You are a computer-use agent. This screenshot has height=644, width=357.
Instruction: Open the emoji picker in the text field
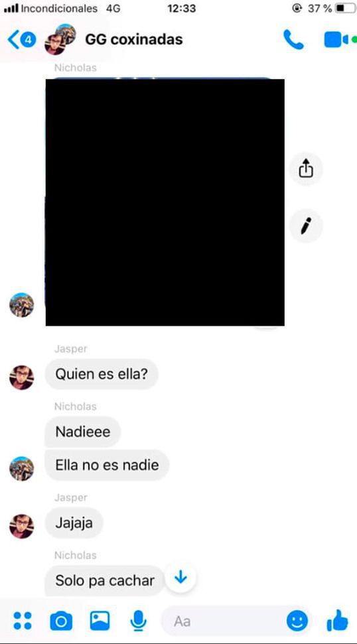coord(297,621)
